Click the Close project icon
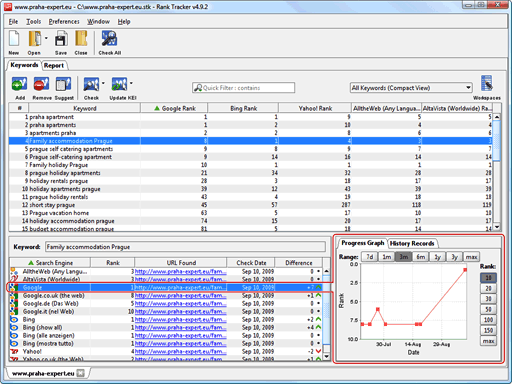Viewport: 512px width, 384px height. click(x=81, y=39)
